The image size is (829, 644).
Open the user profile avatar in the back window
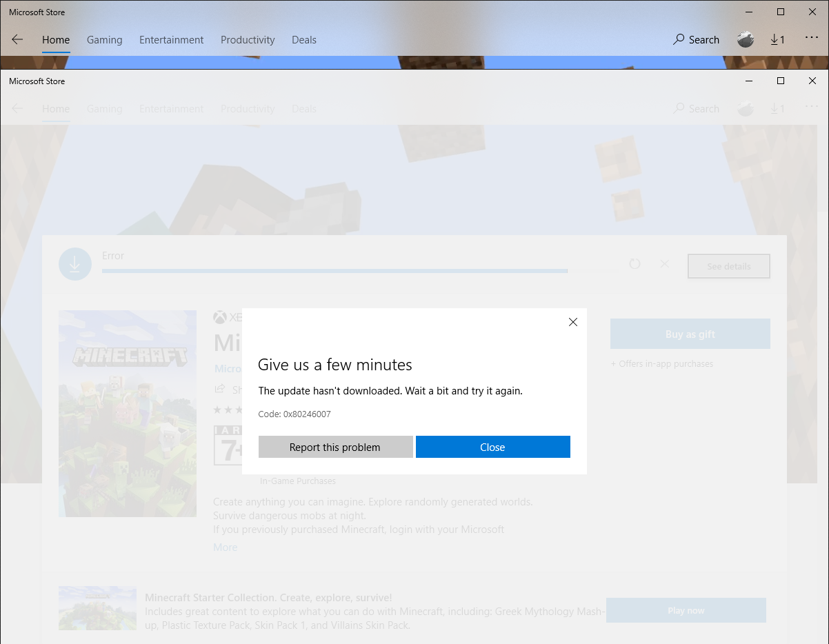(x=746, y=39)
